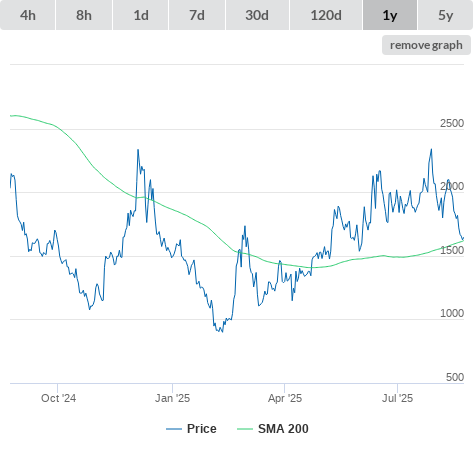Click the 2500 y-axis value label
Screen dimensions: 474x455
452,123
